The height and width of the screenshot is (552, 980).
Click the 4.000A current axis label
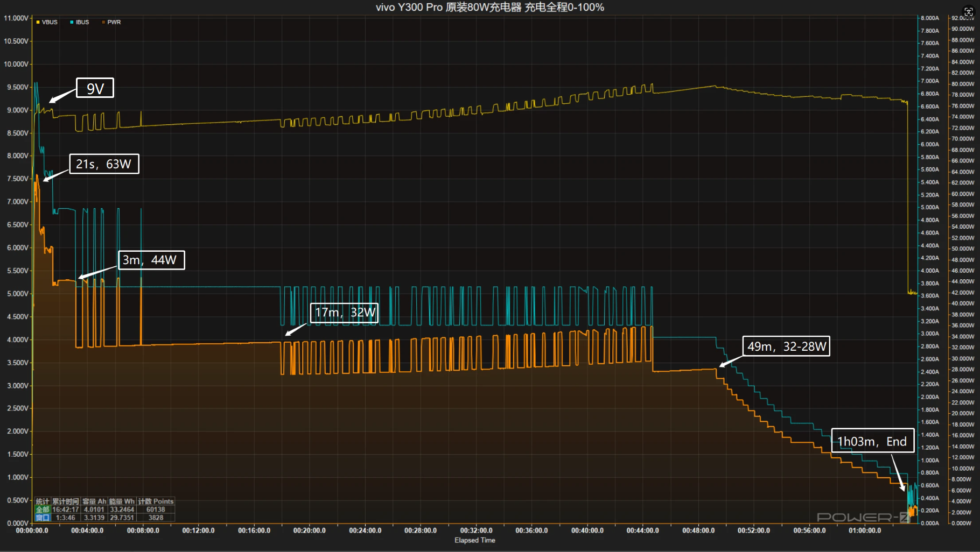click(x=930, y=271)
